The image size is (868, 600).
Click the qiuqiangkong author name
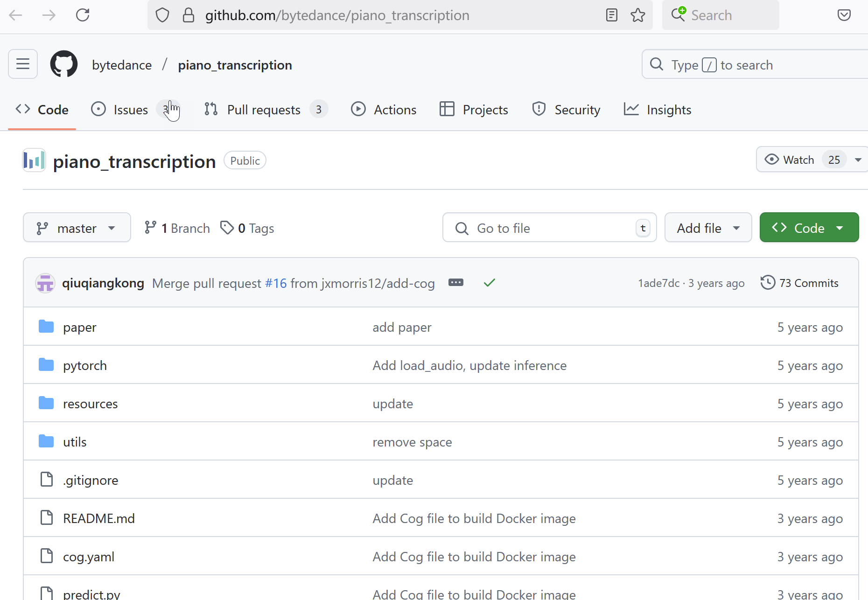click(103, 283)
